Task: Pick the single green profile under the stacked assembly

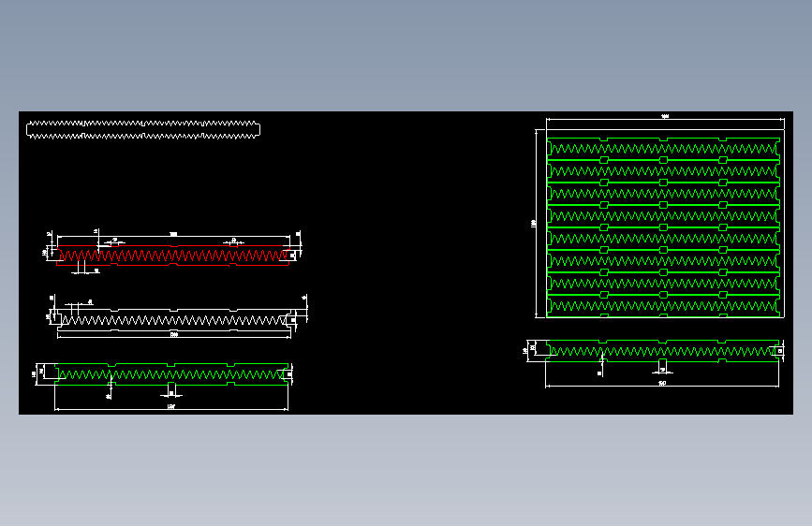Action: (662, 351)
